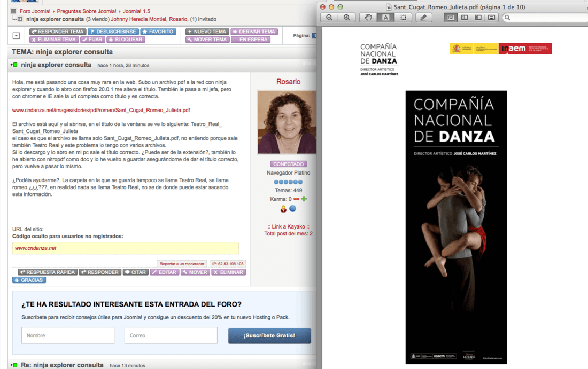This screenshot has height=369, width=588.
Task: Open www.cndanza.net in the yellow box
Action: pos(36,248)
